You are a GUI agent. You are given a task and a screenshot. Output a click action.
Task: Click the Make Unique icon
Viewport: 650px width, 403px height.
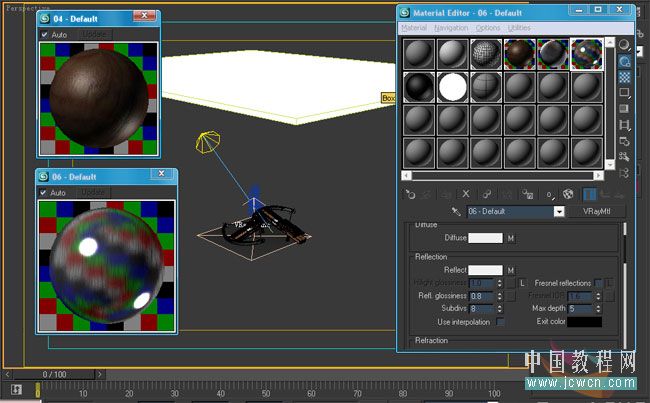pos(507,194)
